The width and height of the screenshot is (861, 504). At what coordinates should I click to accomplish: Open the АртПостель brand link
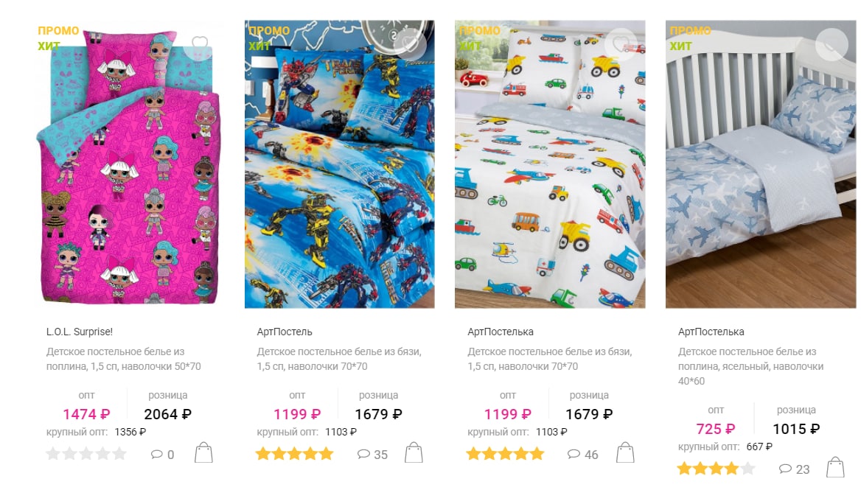point(285,332)
